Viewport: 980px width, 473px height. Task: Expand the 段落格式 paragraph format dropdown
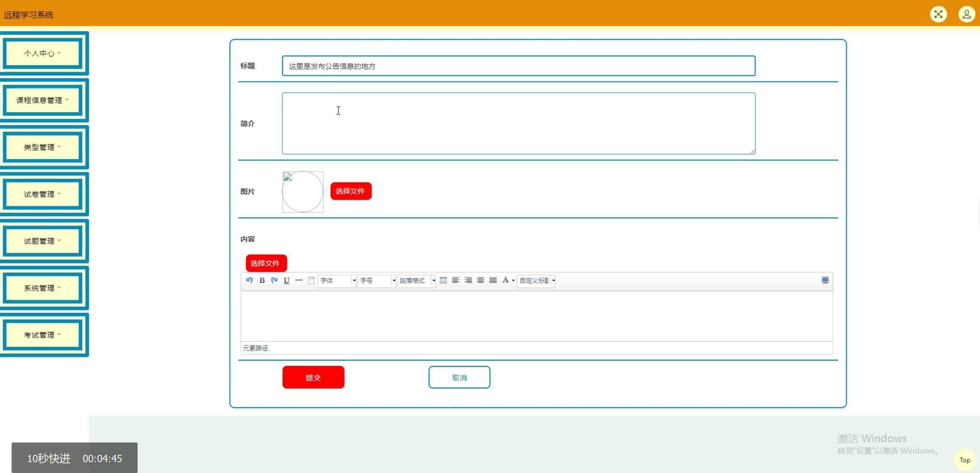(416, 281)
